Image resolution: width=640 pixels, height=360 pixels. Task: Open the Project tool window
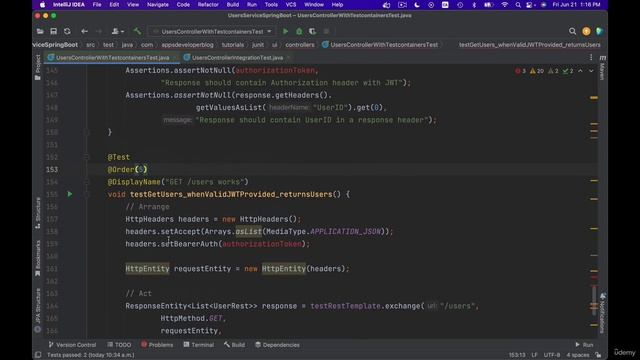[x=38, y=67]
